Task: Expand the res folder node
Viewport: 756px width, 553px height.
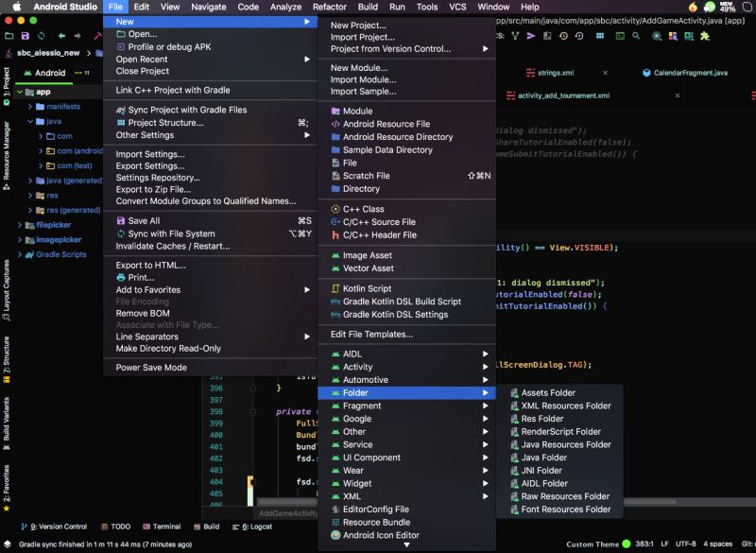Action: pyautogui.click(x=30, y=196)
